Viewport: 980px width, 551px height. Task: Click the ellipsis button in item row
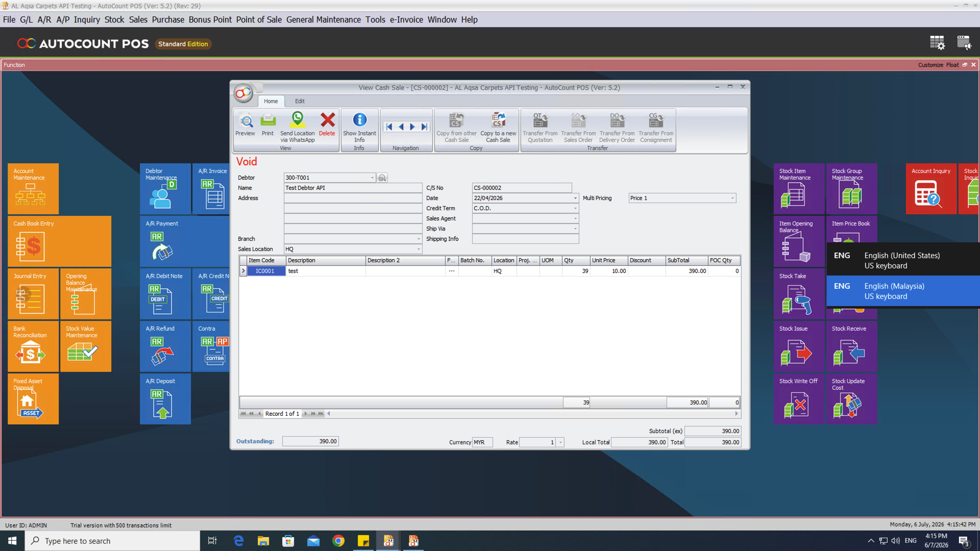pyautogui.click(x=452, y=271)
